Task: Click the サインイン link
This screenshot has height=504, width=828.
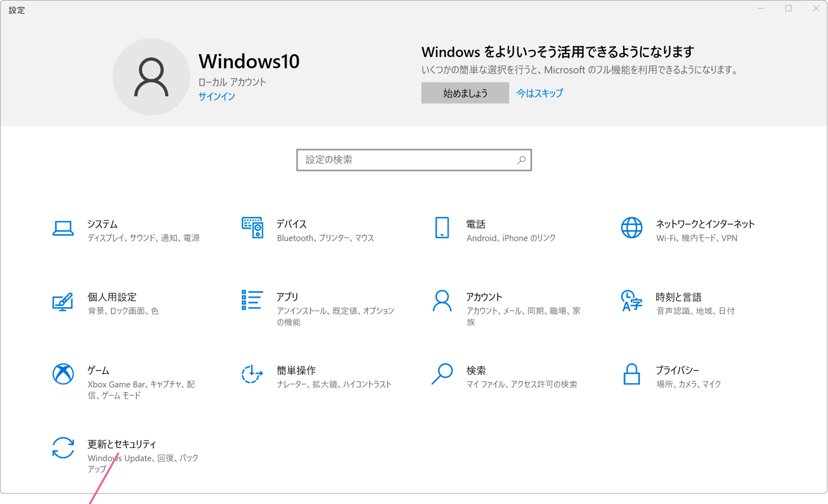Action: [x=217, y=96]
